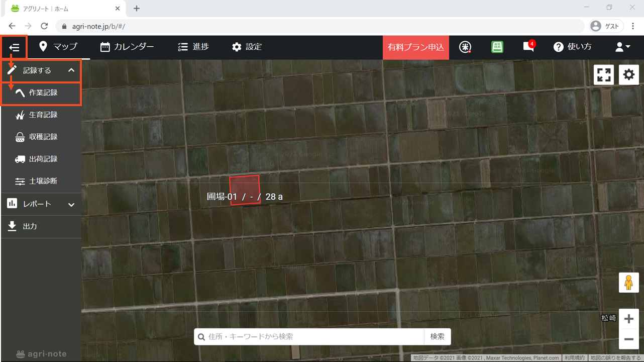Enter fullscreen map view
The image size is (644, 362).
point(604,75)
